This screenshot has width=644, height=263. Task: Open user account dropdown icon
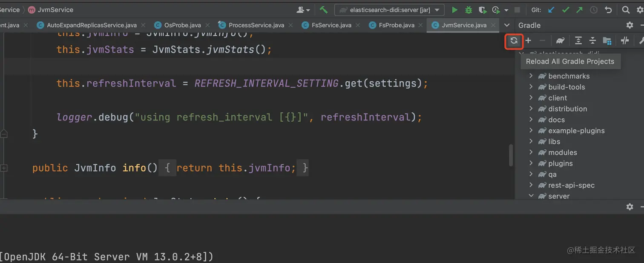tap(303, 10)
